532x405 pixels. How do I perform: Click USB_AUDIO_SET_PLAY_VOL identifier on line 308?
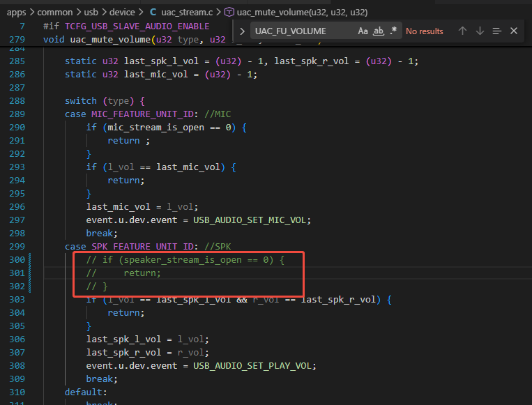pos(252,366)
